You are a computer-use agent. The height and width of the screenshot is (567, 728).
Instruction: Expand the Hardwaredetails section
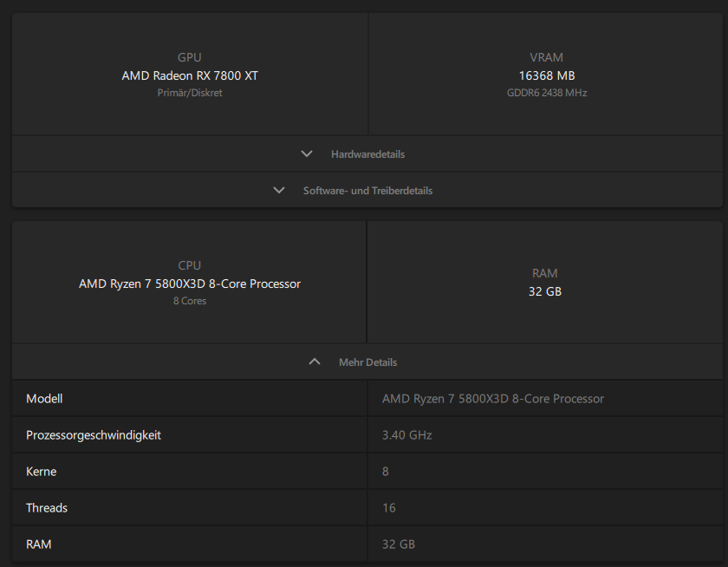pos(367,153)
